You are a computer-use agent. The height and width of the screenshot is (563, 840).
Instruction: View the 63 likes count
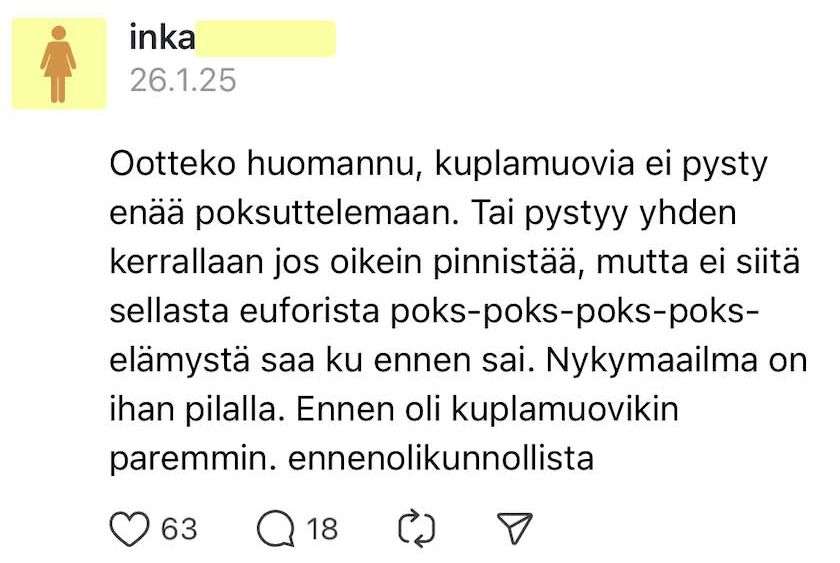179,527
